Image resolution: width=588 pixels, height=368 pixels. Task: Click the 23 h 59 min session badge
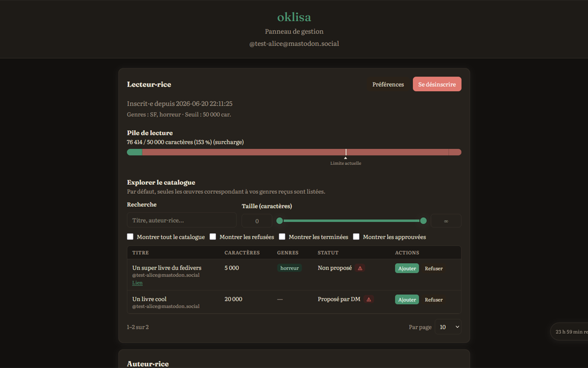point(569,331)
